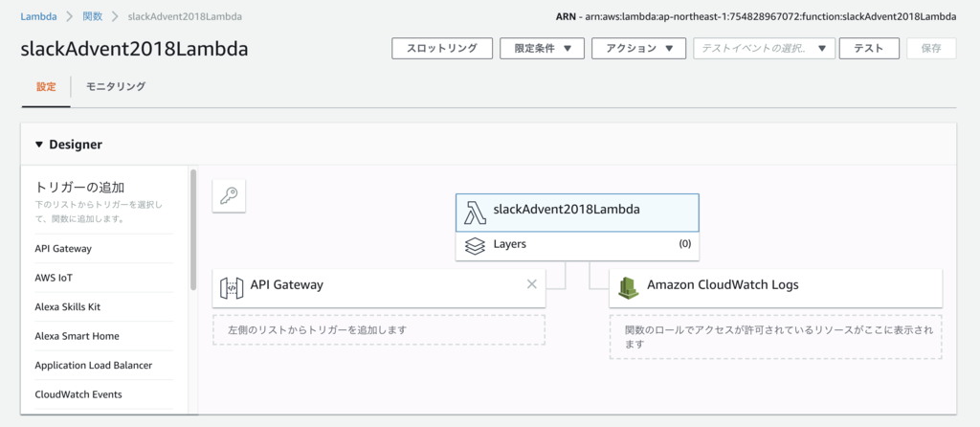Click the 左側のリストからトリガーを追加します placeholder

click(x=379, y=329)
